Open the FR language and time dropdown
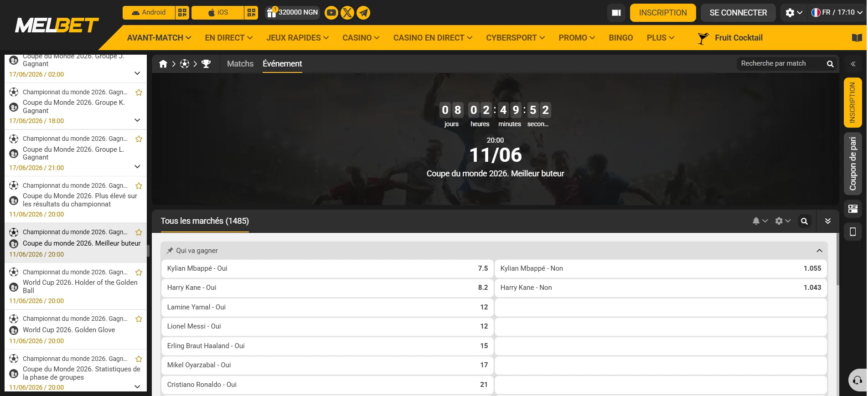The height and width of the screenshot is (396, 868). pos(837,13)
